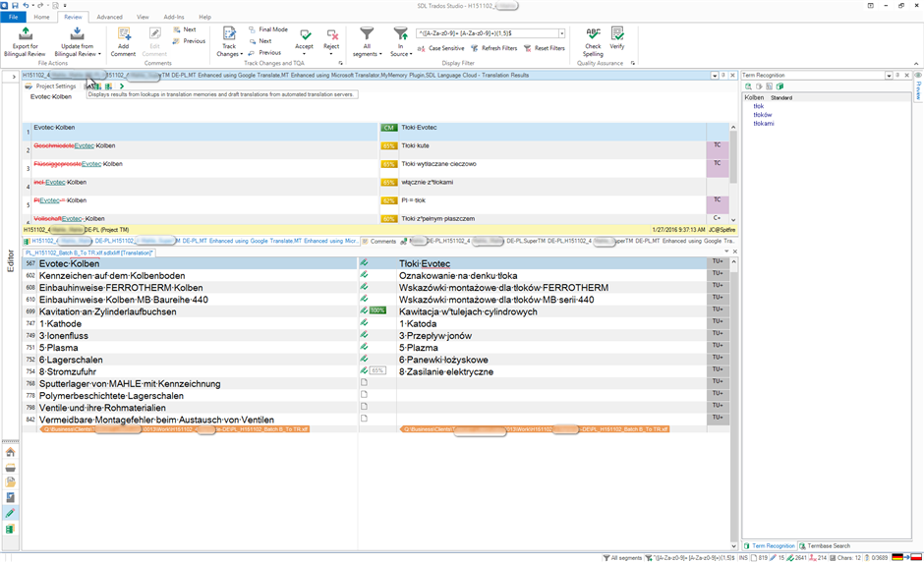Click the green 100% match badge

(x=377, y=311)
